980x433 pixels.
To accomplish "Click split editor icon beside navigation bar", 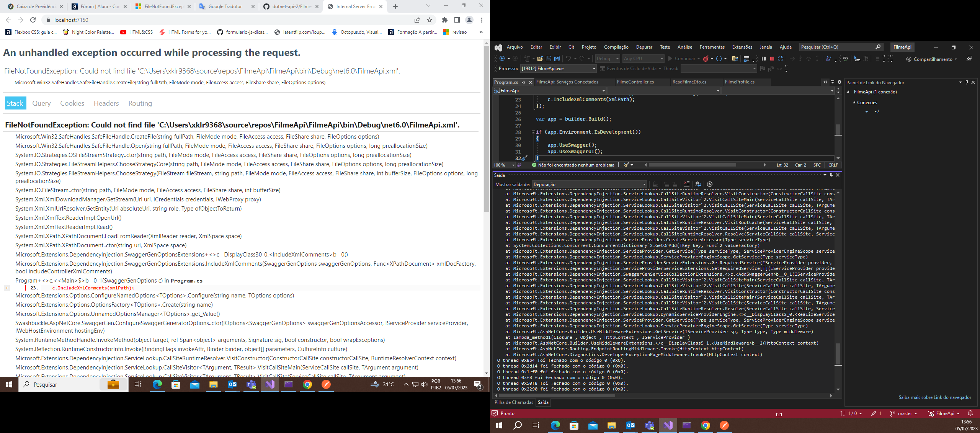I will coord(838,91).
